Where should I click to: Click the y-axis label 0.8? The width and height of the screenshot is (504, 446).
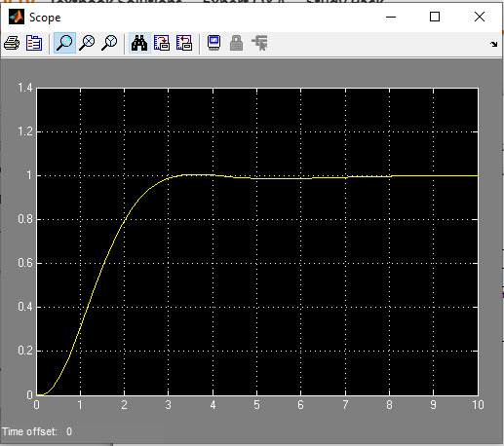pyautogui.click(x=25, y=219)
